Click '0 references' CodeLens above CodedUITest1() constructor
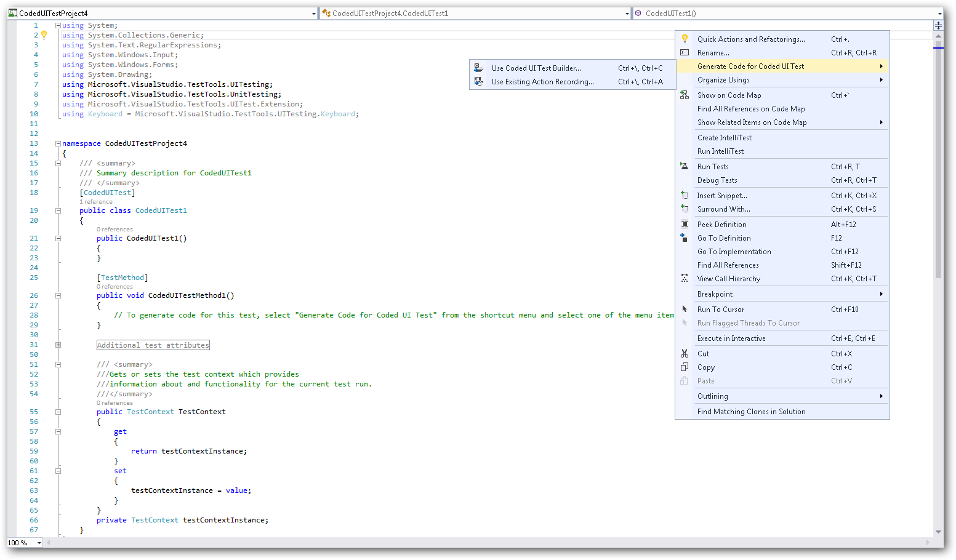 [114, 230]
